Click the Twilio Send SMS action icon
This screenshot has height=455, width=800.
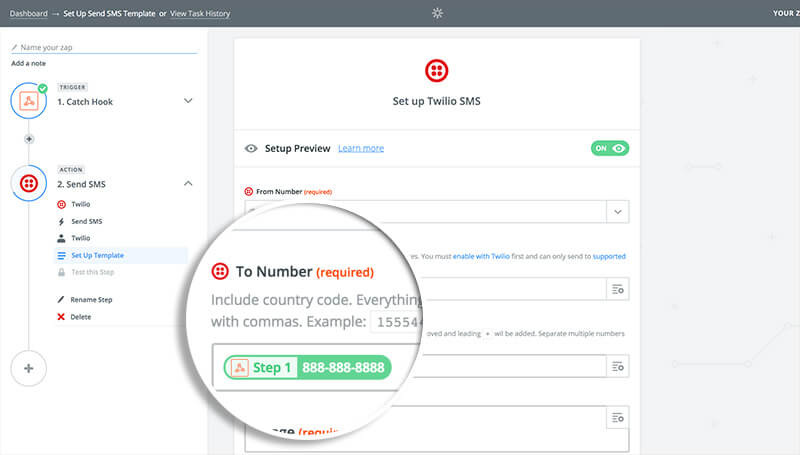pyautogui.click(x=29, y=183)
